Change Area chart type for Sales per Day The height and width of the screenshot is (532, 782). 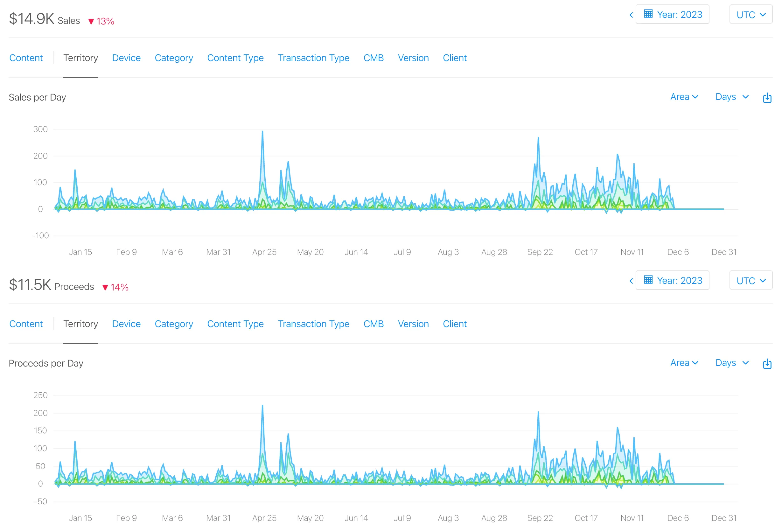click(684, 97)
